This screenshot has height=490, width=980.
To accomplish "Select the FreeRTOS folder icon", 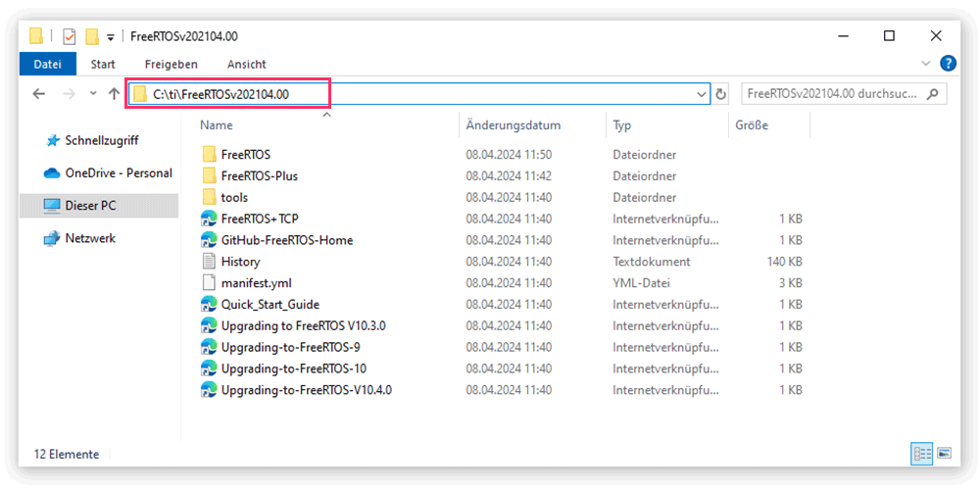I will click(x=208, y=155).
